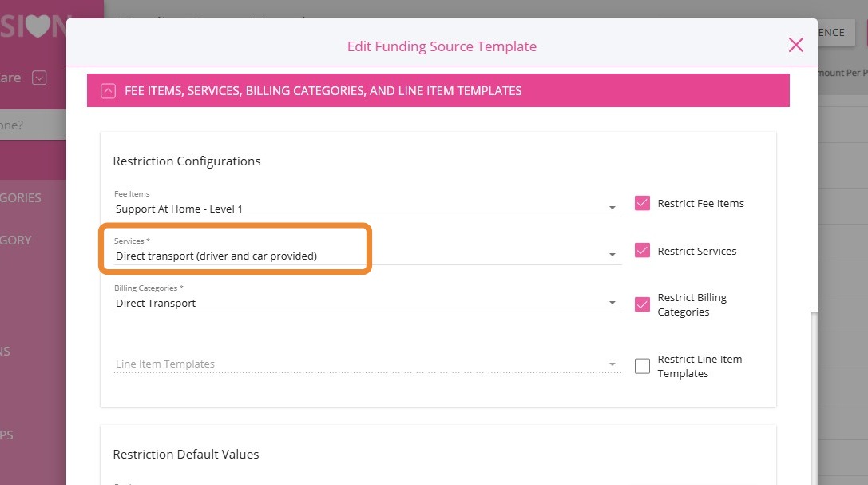Click the heart logo in the sidebar header
Viewport: 868px width, 485px height.
(38, 26)
